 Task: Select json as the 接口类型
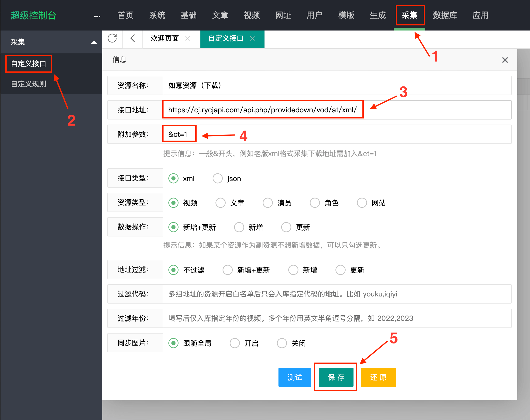pyautogui.click(x=218, y=178)
